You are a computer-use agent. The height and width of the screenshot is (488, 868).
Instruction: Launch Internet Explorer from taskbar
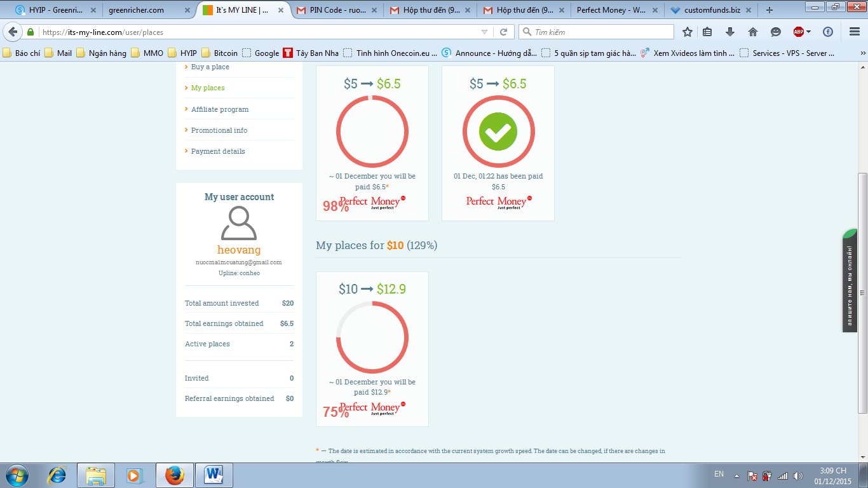pyautogui.click(x=57, y=475)
